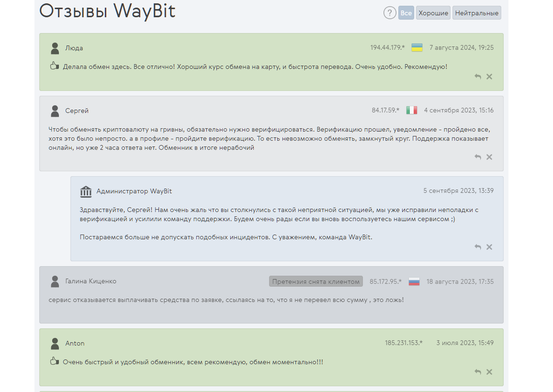The image size is (553, 392).
Task: Click the IP address 84.17.59.*
Action: coord(385,111)
